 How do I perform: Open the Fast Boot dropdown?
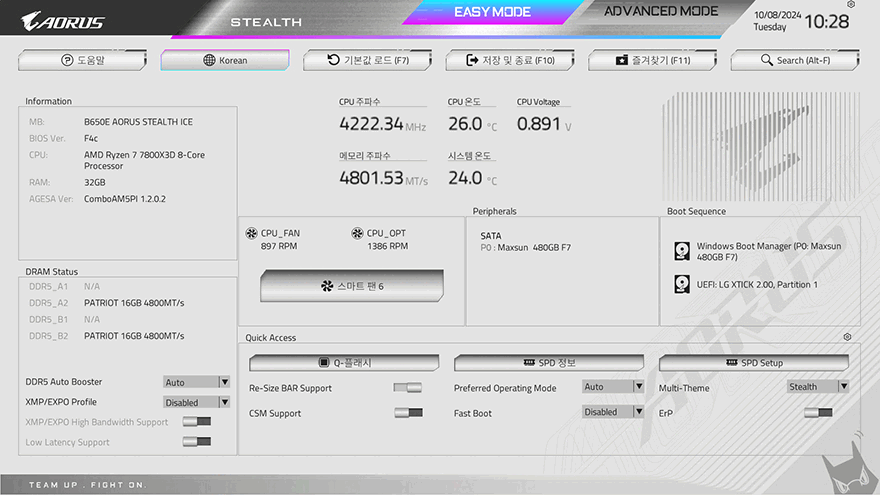[613, 411]
